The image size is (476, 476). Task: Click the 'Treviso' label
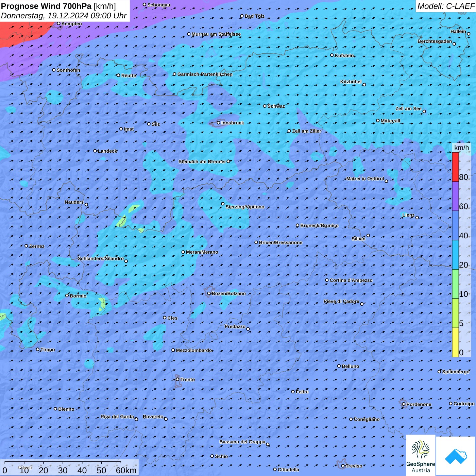[x=354, y=466]
